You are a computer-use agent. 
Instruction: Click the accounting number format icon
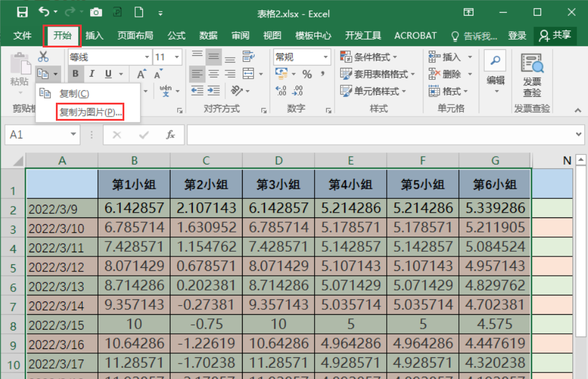tap(281, 73)
